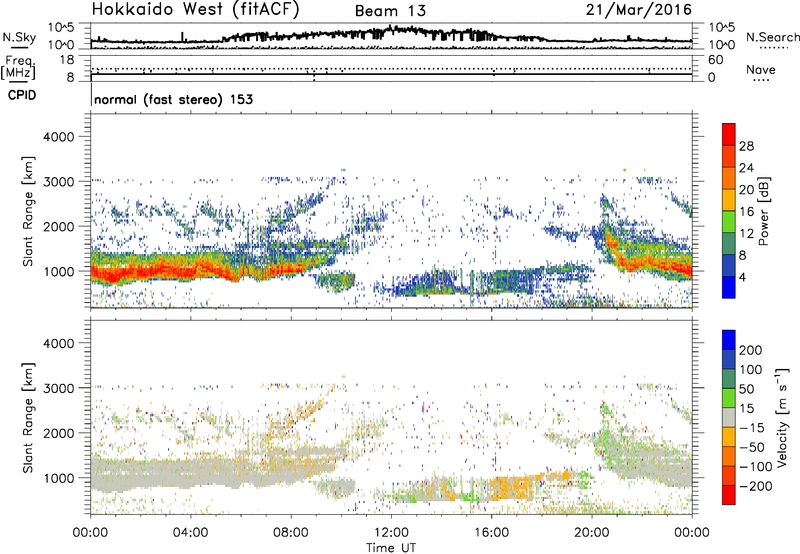The width and height of the screenshot is (800, 554).
Task: Click the 'Nave' legend label
Action: point(761,70)
